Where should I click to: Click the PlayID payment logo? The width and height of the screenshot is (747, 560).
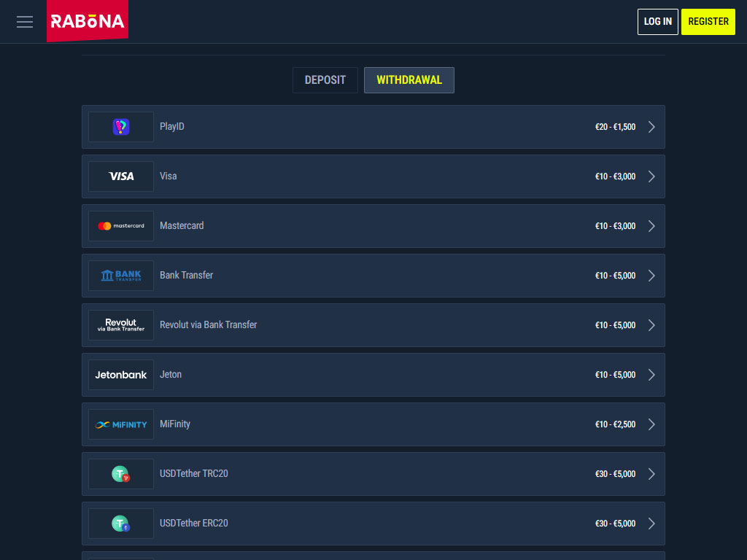[121, 127]
